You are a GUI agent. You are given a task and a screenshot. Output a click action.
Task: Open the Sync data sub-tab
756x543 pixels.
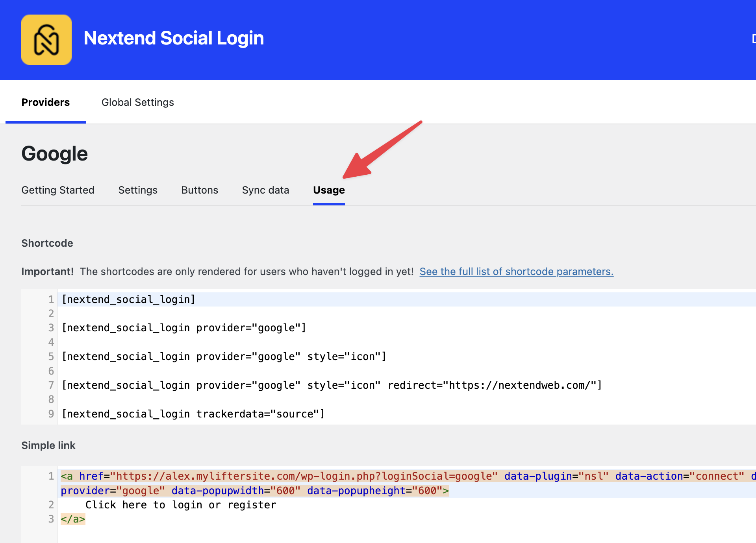[x=265, y=190]
